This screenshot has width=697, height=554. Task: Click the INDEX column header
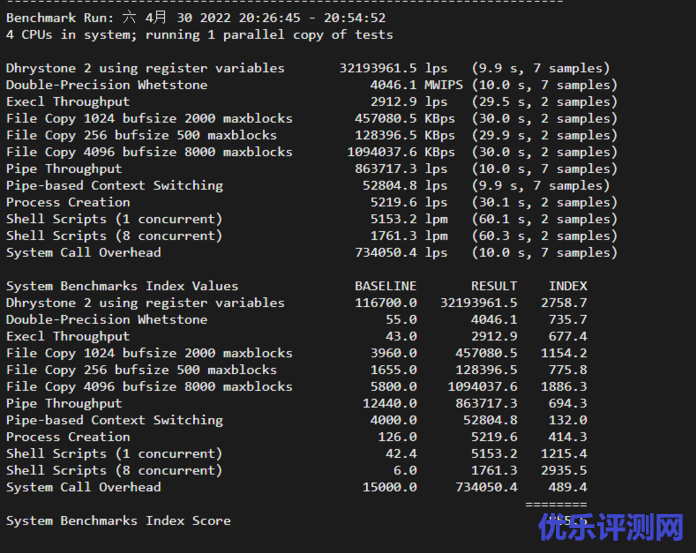568,286
